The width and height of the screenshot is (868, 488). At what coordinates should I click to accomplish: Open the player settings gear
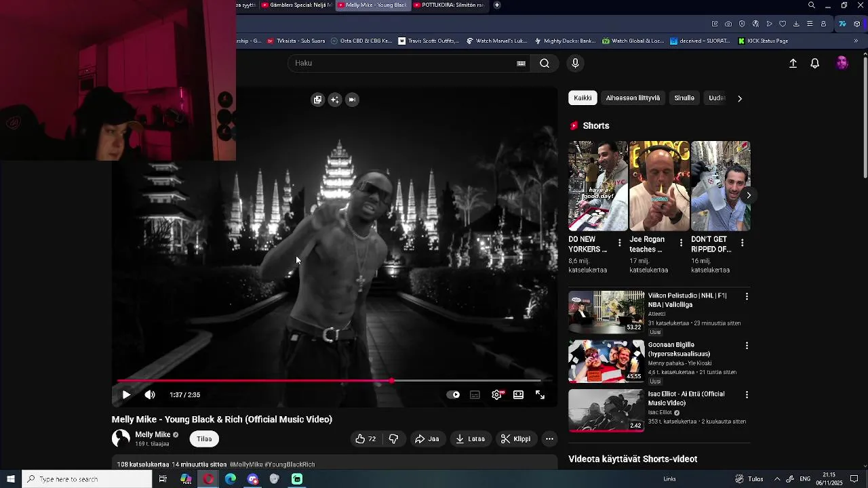[497, 394]
